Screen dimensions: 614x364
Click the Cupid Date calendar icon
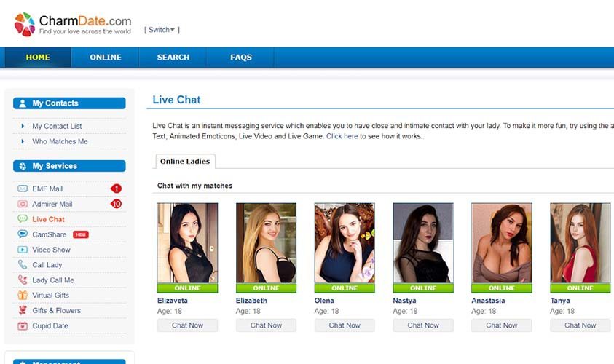(x=23, y=325)
